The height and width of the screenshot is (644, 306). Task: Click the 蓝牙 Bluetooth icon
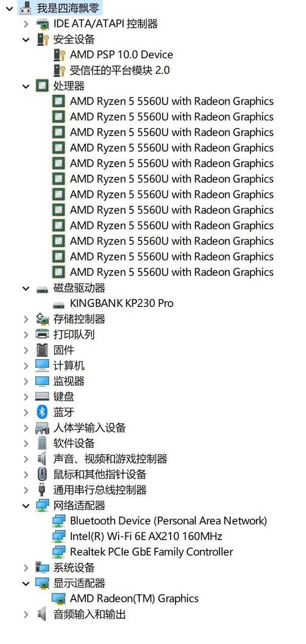coord(42,412)
